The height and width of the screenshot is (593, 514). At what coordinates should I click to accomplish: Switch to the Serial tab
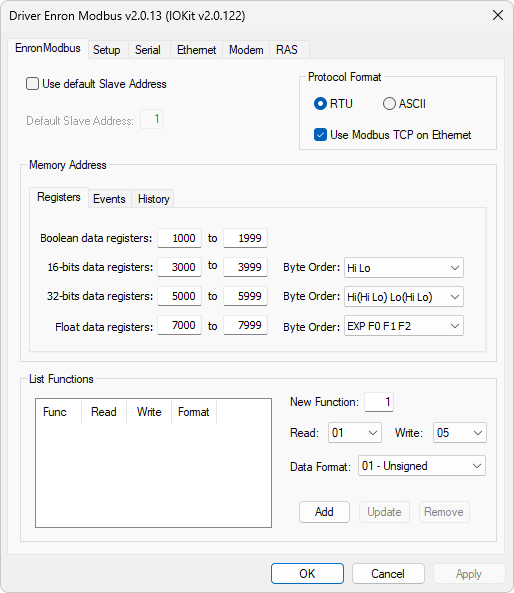(x=148, y=50)
